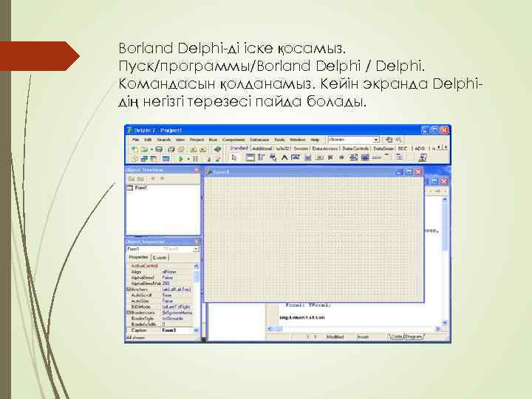Open Events tab in Object Inspector

(160, 258)
